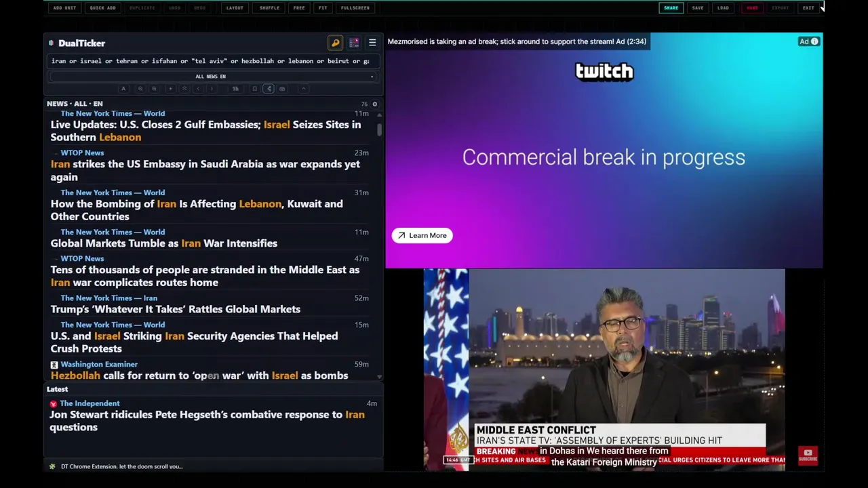This screenshot has height=488, width=868.
Task: Click the YouTube Subscribe watermark on Al Jazeera video
Action: tap(808, 455)
